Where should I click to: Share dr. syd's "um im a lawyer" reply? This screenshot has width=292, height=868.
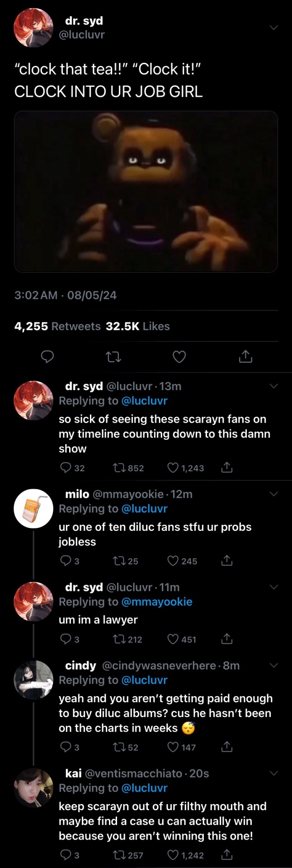click(226, 639)
